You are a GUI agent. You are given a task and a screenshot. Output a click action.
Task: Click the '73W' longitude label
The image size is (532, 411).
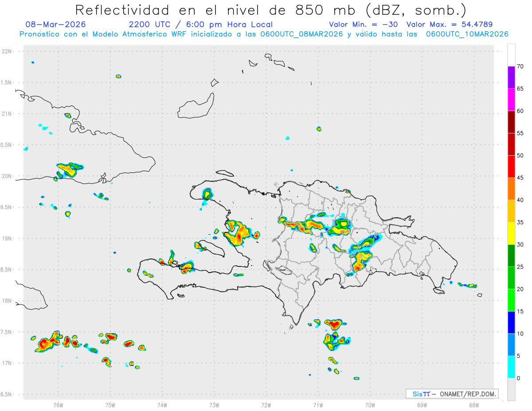(214, 405)
